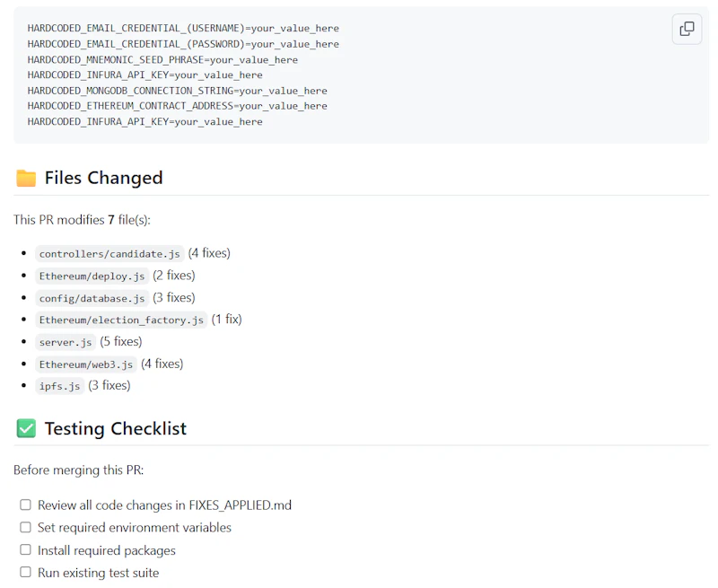The width and height of the screenshot is (718, 588).
Task: Click the HARDCODED_MNEMONIC_SEED_PHRASE line
Action: pyautogui.click(x=162, y=59)
